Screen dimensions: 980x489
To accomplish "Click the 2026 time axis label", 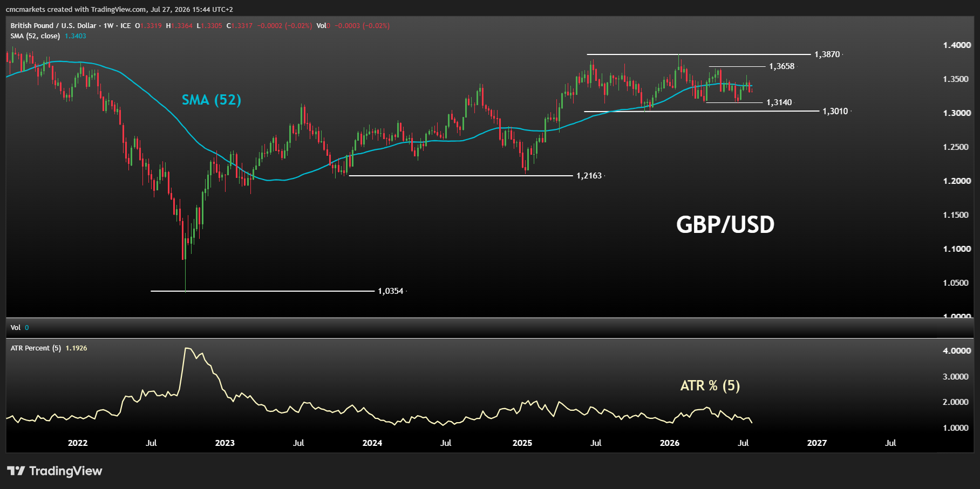I will coord(670,443).
